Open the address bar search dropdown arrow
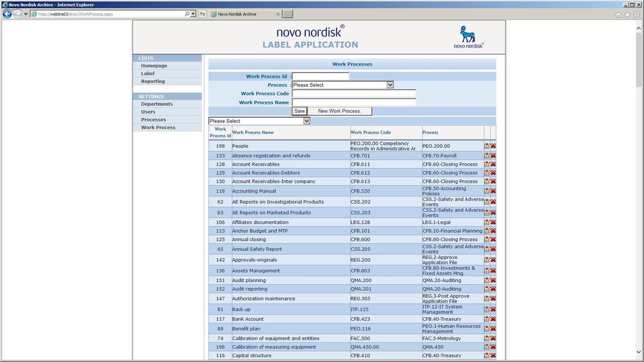Viewport: 644px width, 362px height. click(x=193, y=14)
